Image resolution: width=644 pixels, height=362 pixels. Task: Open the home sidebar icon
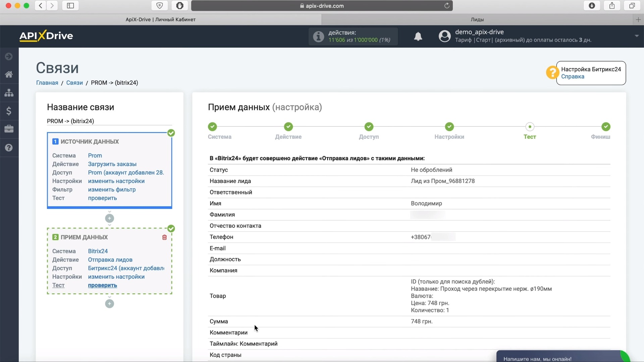[x=9, y=74]
